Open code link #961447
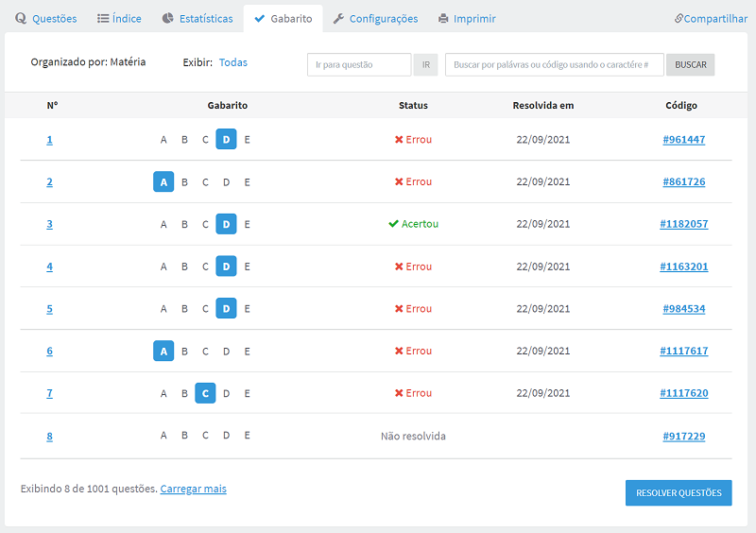The image size is (756, 533). tap(683, 140)
